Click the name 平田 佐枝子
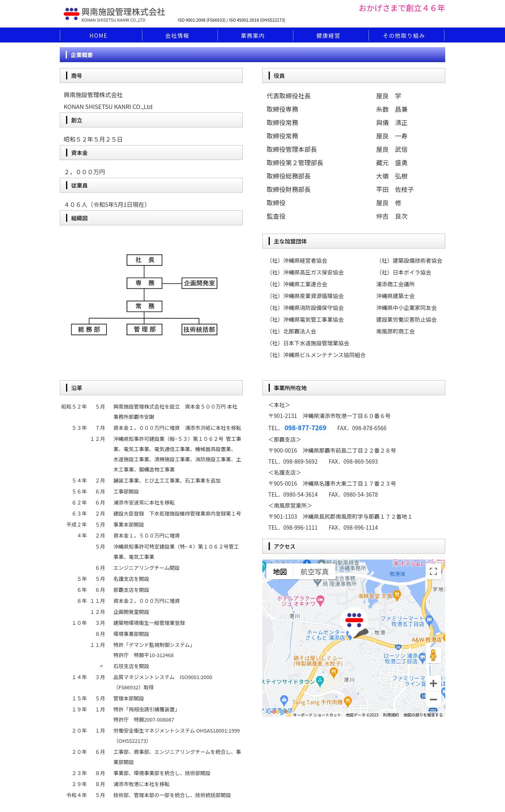 point(395,190)
